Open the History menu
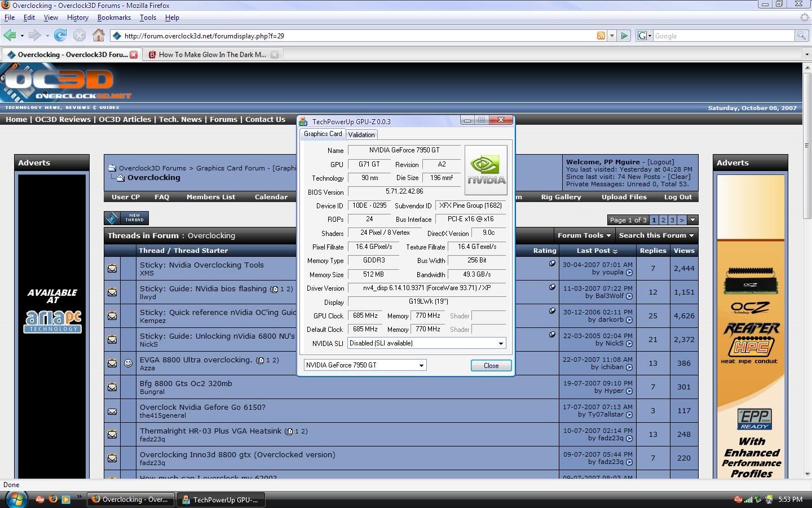 pyautogui.click(x=78, y=17)
